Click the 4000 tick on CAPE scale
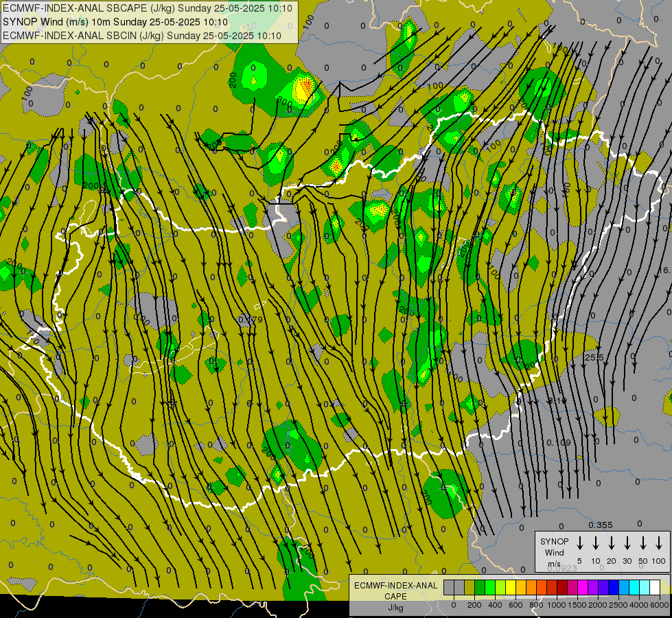 639,605
